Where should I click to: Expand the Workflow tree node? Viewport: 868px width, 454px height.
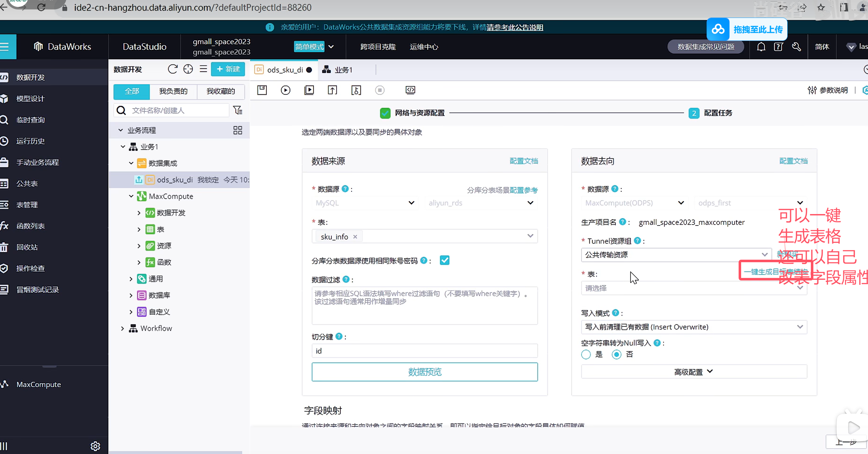click(122, 328)
